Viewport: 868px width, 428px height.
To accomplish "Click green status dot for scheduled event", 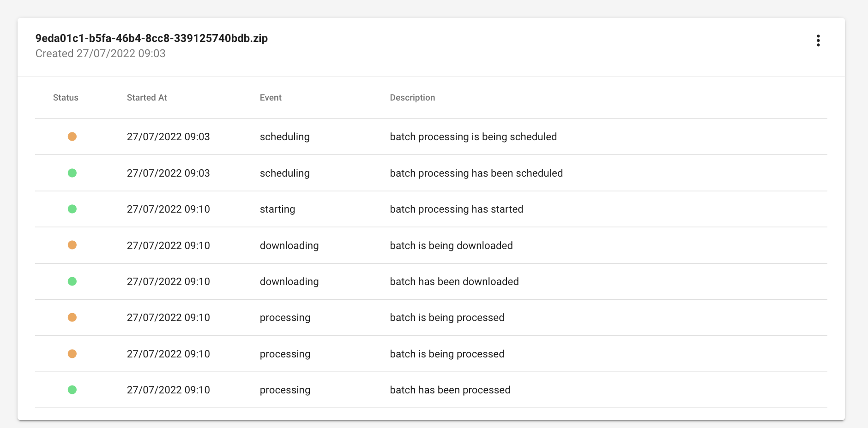I will [x=72, y=173].
